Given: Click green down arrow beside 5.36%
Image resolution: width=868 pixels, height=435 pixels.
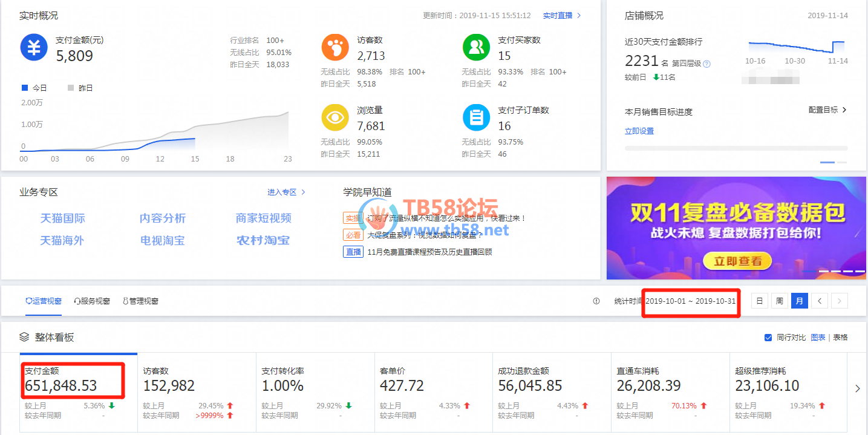Looking at the screenshot, I should coord(111,406).
